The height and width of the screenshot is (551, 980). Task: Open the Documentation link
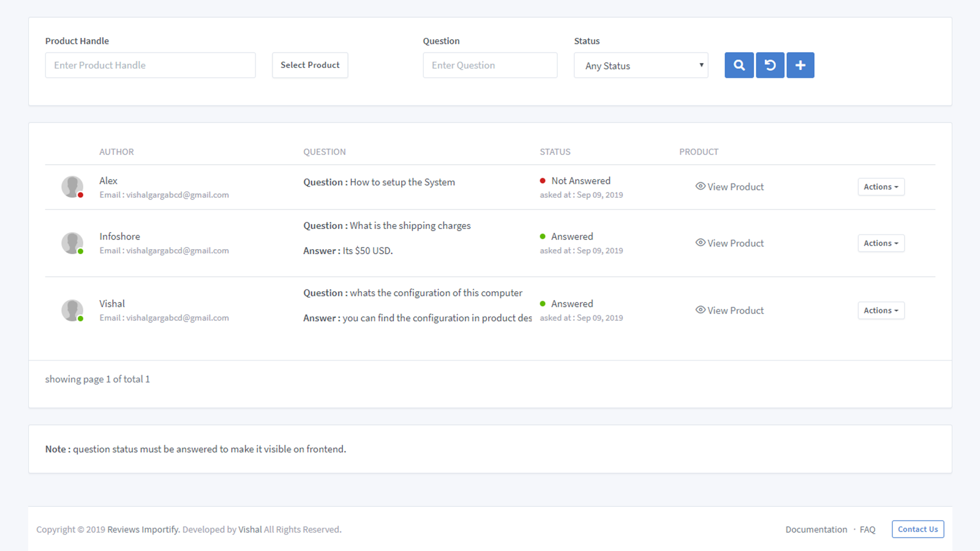816,529
